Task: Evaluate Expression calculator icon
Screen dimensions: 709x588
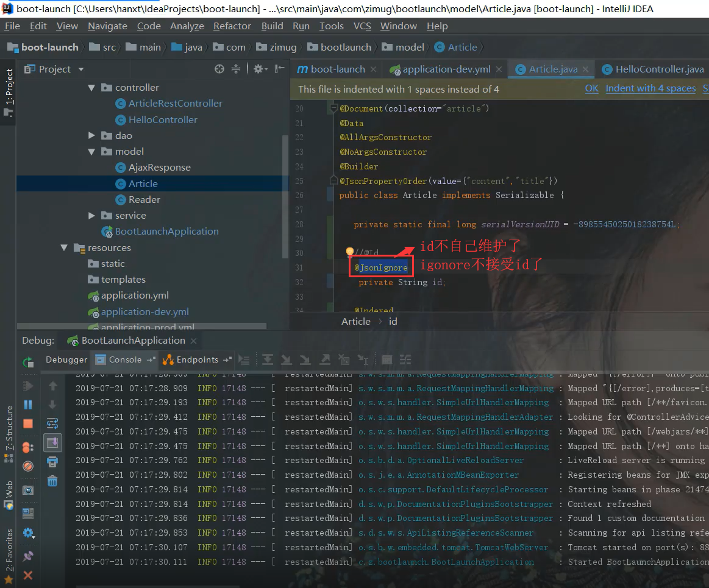Action: 387,360
